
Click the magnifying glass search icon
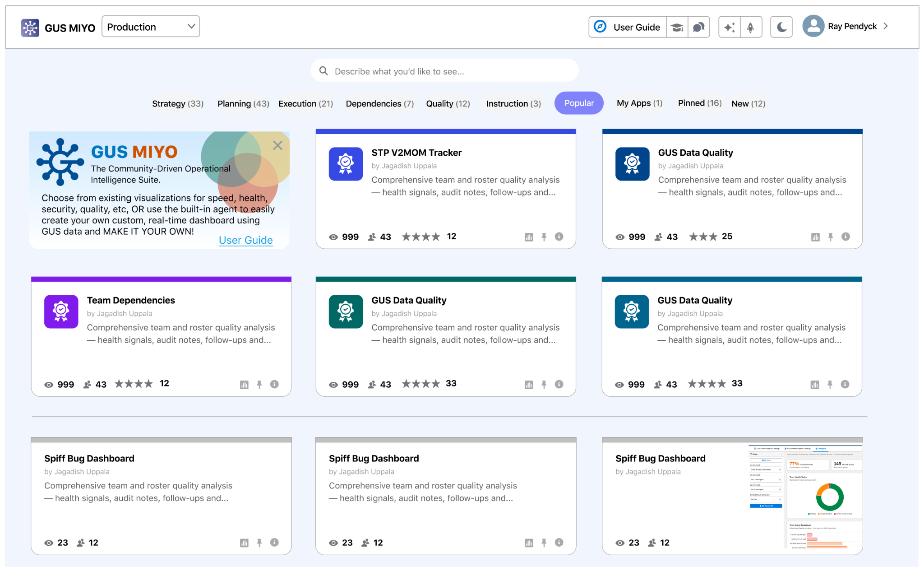point(323,71)
